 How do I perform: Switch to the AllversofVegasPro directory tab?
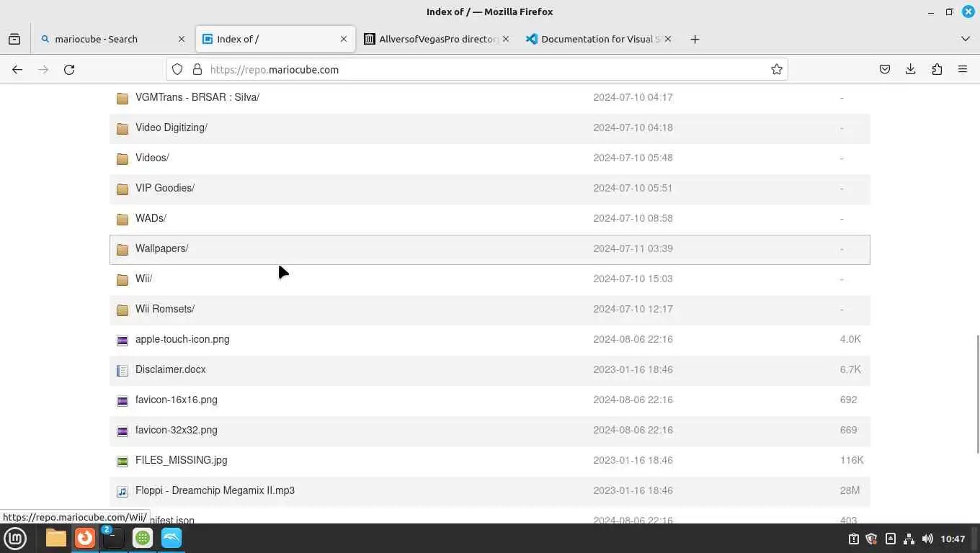[437, 39]
